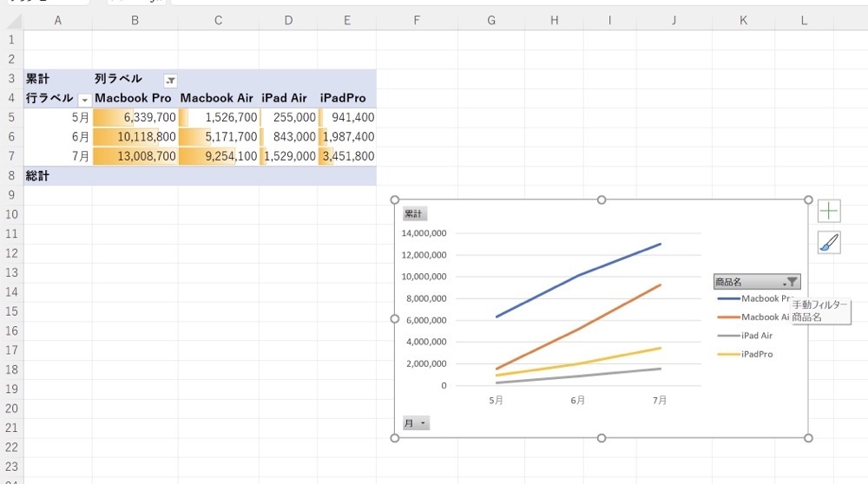Select row 1 header
Image resolution: width=868 pixels, height=484 pixels.
[x=11, y=40]
